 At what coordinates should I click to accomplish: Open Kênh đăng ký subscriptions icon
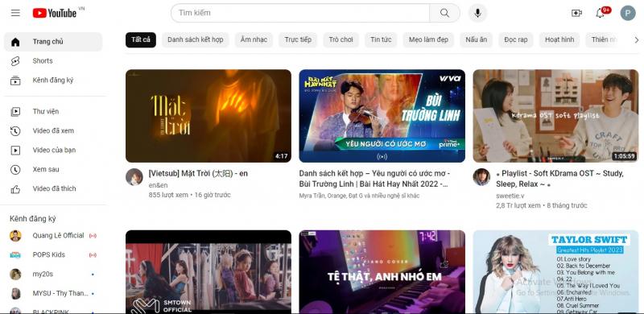point(15,81)
